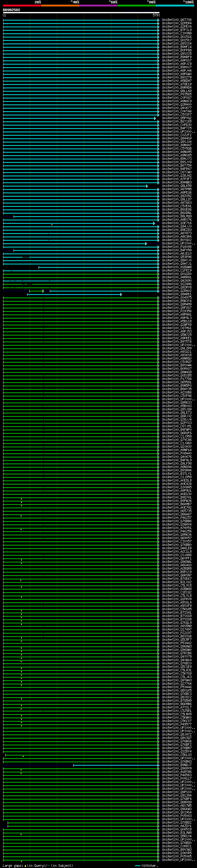Screen dimensions: 197x868
Task: Select label UniRef100_B5B3T4
Action: 177,301
